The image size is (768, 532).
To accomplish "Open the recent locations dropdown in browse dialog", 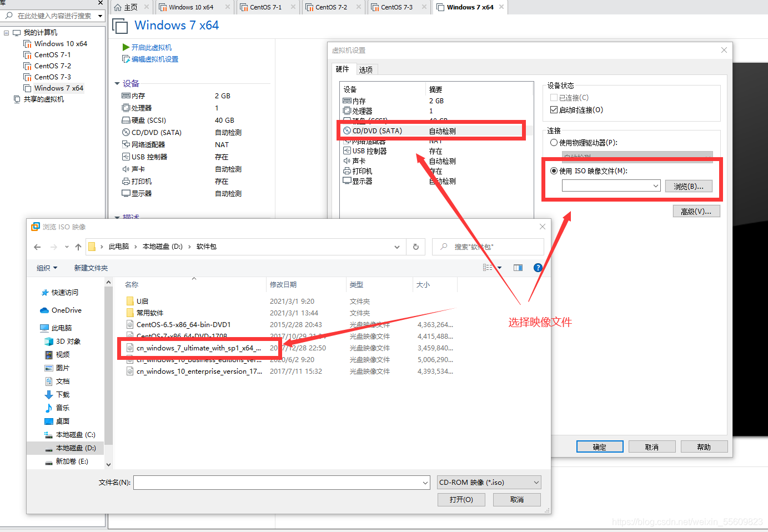I will pyautogui.click(x=67, y=247).
